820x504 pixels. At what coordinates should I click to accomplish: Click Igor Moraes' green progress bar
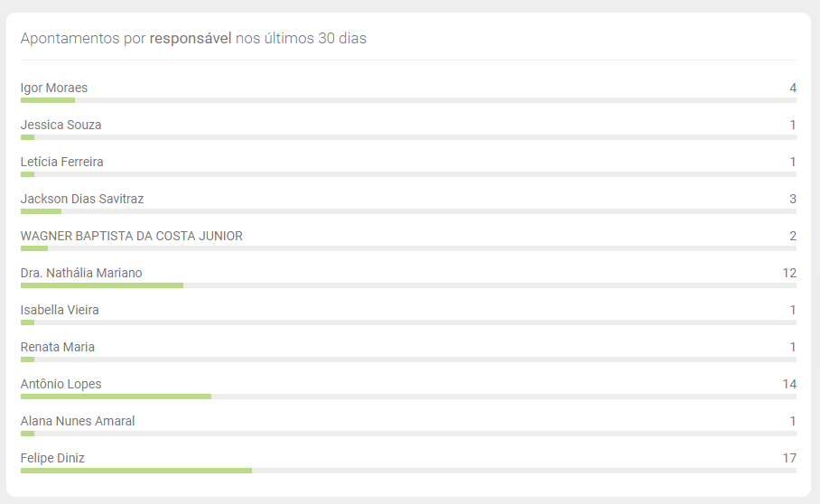[x=47, y=100]
